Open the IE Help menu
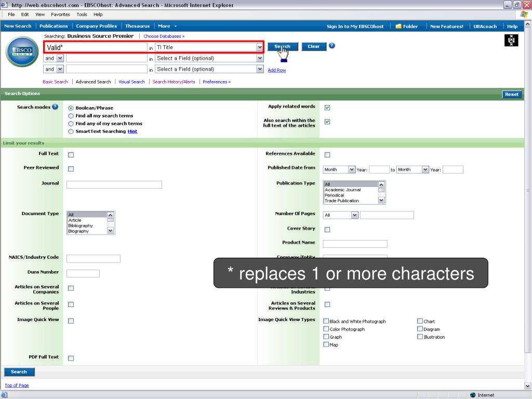Viewport: 532px width, 399px height. [98, 14]
